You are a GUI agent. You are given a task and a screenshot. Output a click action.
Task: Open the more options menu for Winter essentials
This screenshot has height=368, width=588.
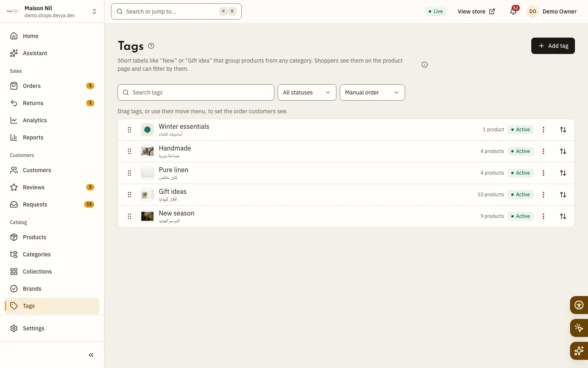point(543,130)
